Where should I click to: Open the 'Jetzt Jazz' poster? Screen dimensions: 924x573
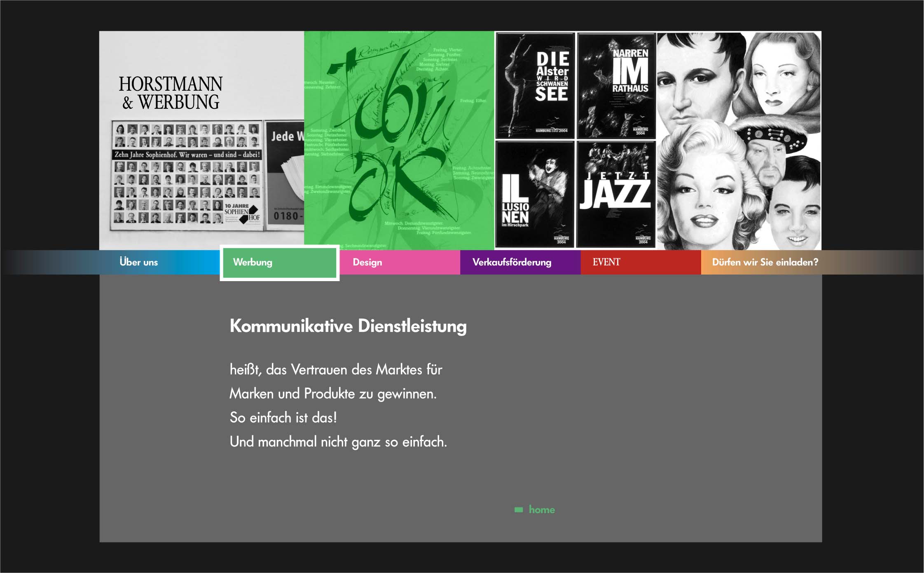tap(616, 194)
